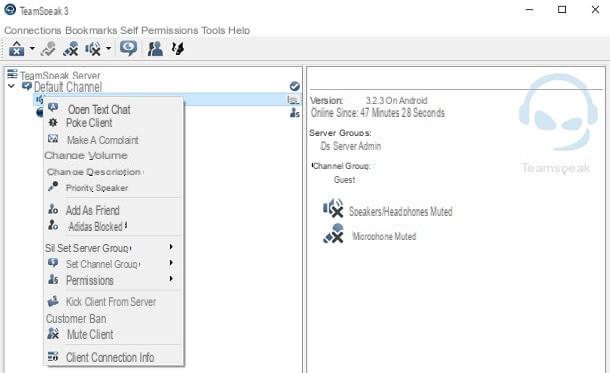Click the Open Text Chat icon
This screenshot has width=610, height=373.
click(x=53, y=107)
